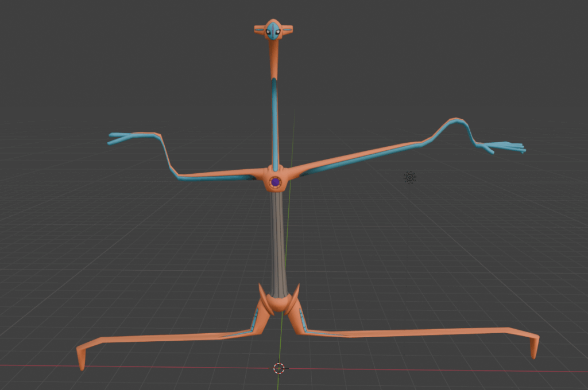Select the point light object in viewport
588x390 pixels.
410,177
